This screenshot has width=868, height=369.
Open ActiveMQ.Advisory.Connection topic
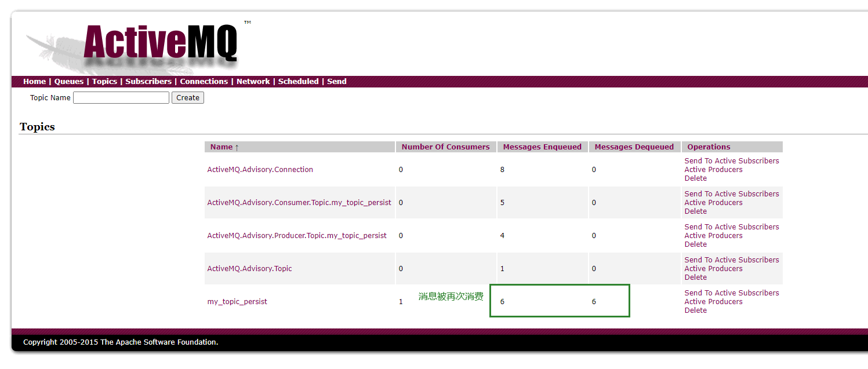(x=260, y=170)
